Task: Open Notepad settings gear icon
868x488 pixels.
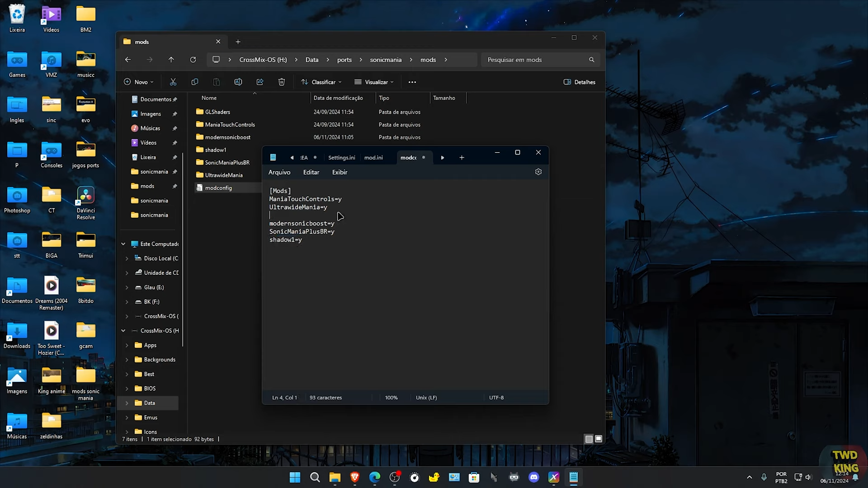Action: point(538,172)
